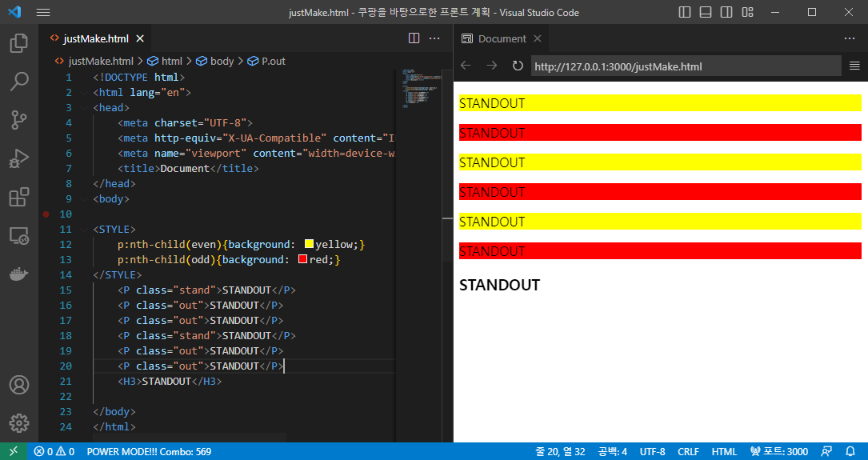Open preview group More Actions ellipsis

point(850,38)
